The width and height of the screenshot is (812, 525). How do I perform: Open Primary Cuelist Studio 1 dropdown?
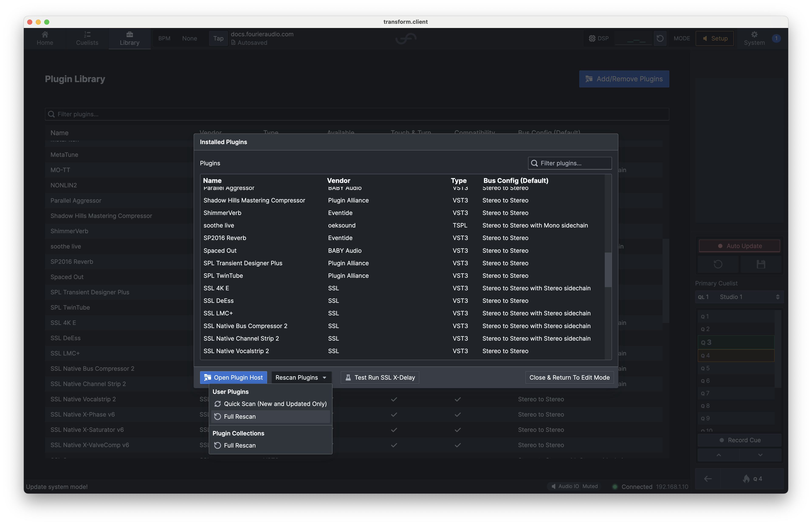(x=739, y=297)
